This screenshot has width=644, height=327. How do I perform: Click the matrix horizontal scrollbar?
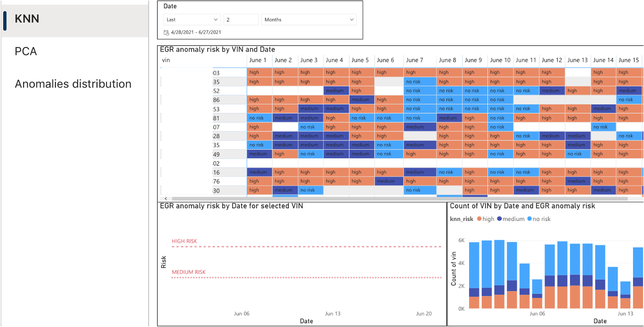click(x=395, y=199)
